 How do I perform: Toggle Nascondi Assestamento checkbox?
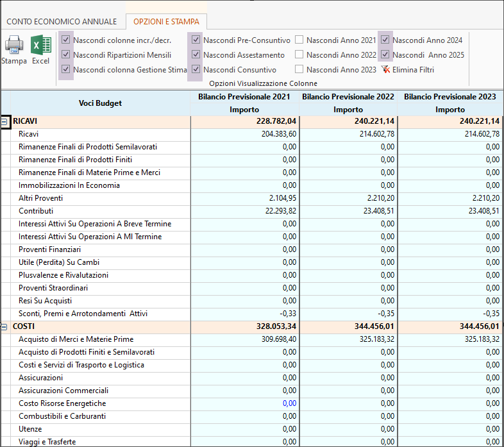pyautogui.click(x=196, y=55)
